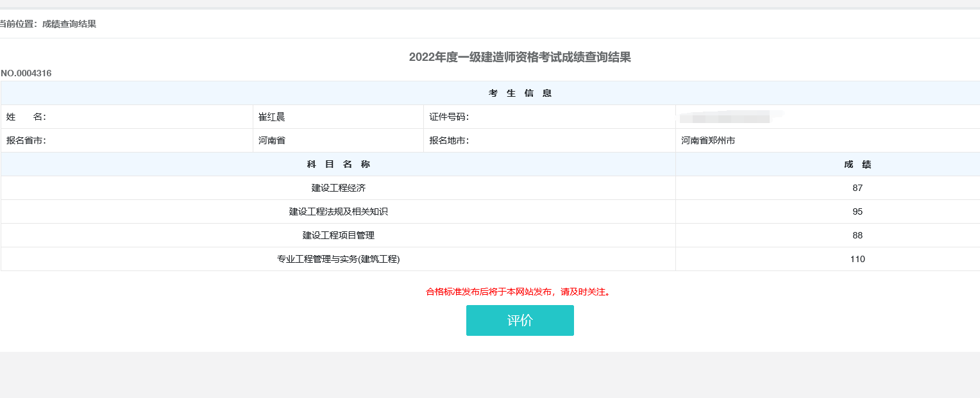Click the red notice about 合格标准 publication
Viewport: 980px width, 398px height.
[520, 292]
